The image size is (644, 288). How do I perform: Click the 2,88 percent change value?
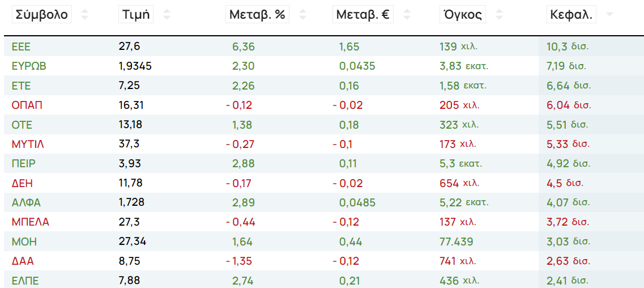click(244, 163)
